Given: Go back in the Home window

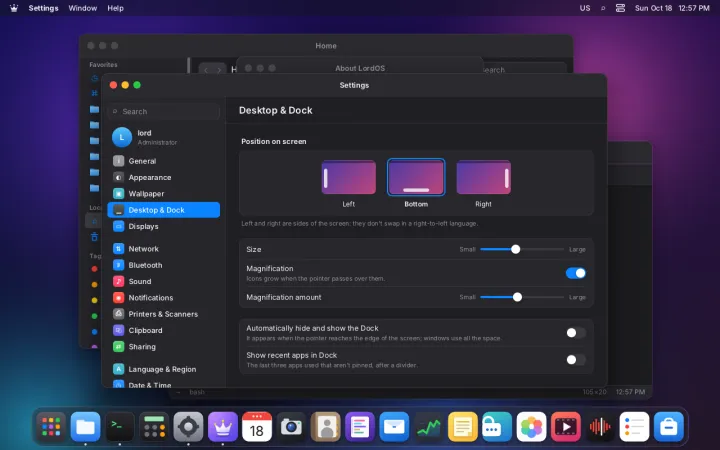Looking at the screenshot, I should point(206,70).
